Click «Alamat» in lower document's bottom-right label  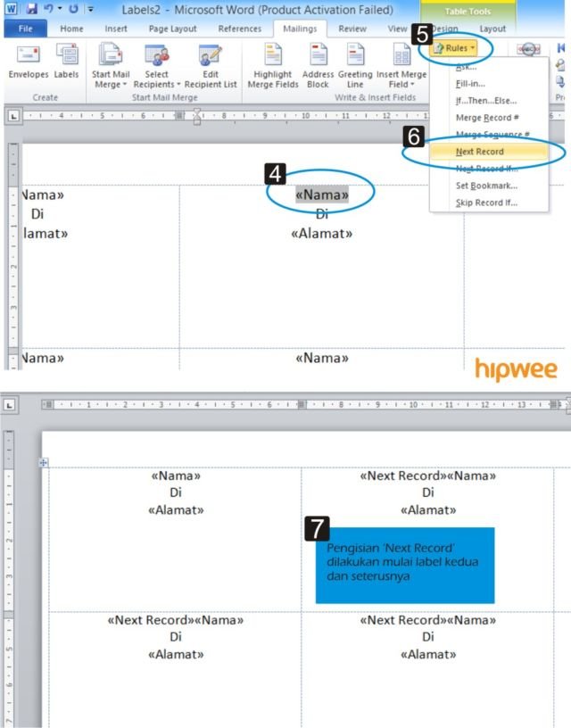tap(428, 655)
